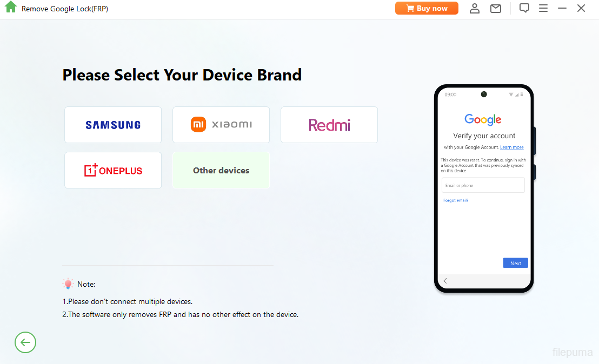
Task: Open the feedback chat bubble icon
Action: pyautogui.click(x=524, y=8)
